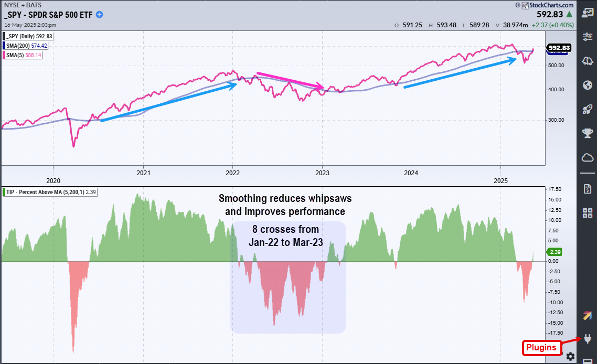Image resolution: width=597 pixels, height=364 pixels.
Task: Open the chart settings sliders panel
Action: coord(588,37)
